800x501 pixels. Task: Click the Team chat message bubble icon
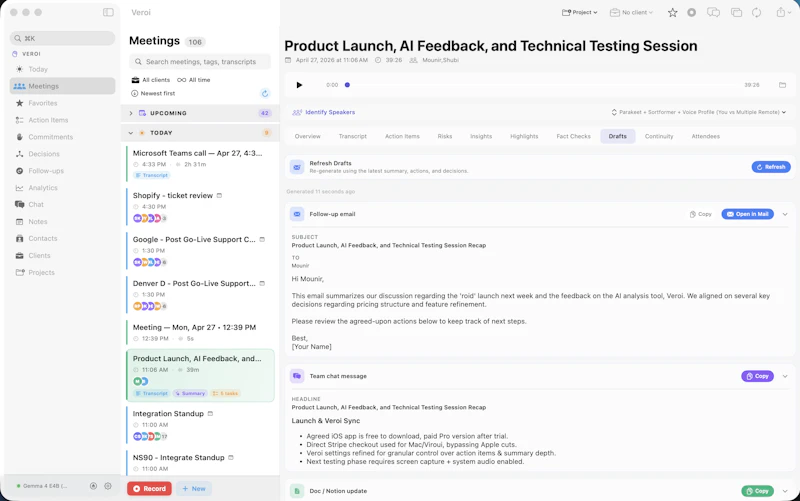pos(297,376)
